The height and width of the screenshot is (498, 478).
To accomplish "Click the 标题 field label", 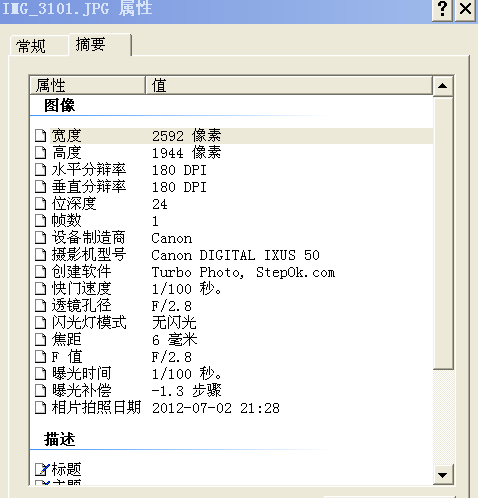I will (x=66, y=469).
